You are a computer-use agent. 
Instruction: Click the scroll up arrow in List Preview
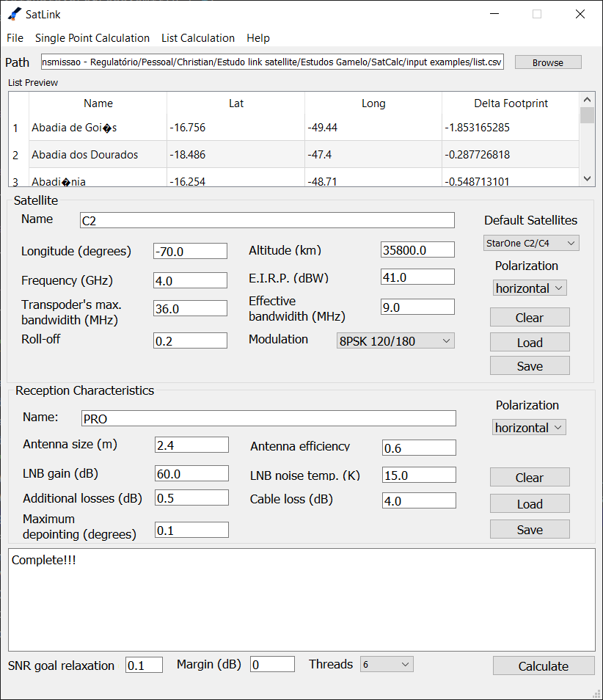[588, 99]
